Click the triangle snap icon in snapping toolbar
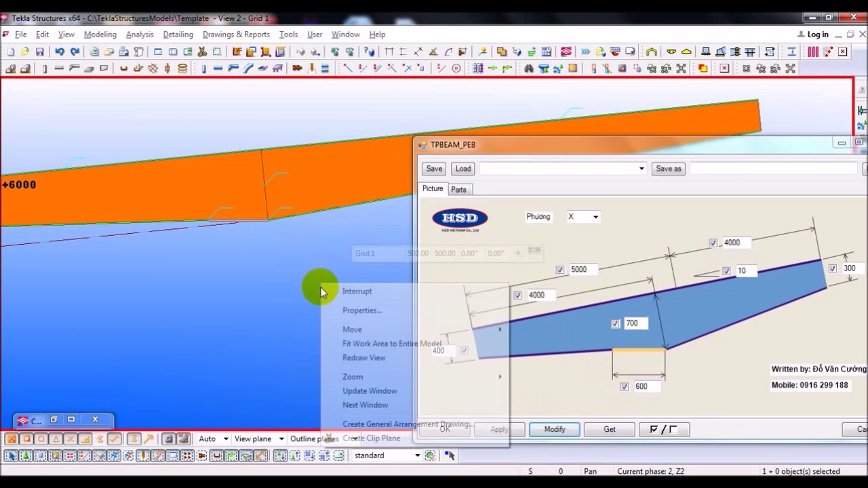Viewport: 868px width, 488px height. click(x=56, y=439)
